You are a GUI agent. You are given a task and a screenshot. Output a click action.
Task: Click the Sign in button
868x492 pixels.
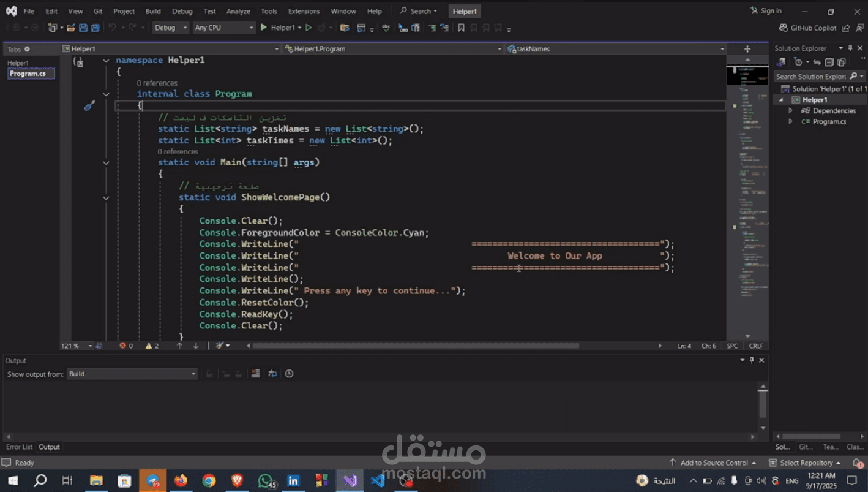click(x=766, y=11)
